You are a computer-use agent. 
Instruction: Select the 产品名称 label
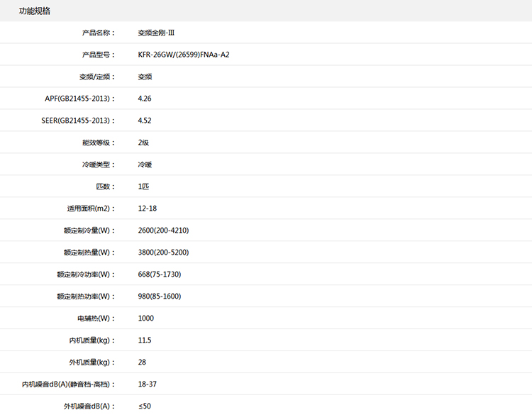[x=99, y=33]
